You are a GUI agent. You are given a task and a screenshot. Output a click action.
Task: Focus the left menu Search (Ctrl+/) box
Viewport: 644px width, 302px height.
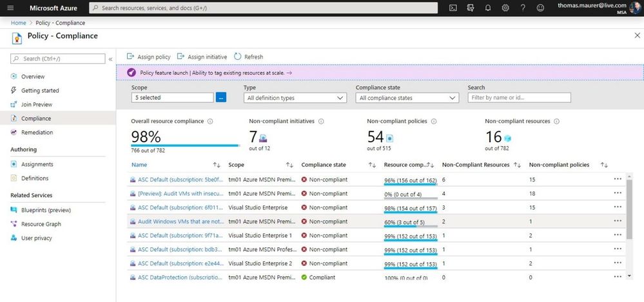[57, 59]
